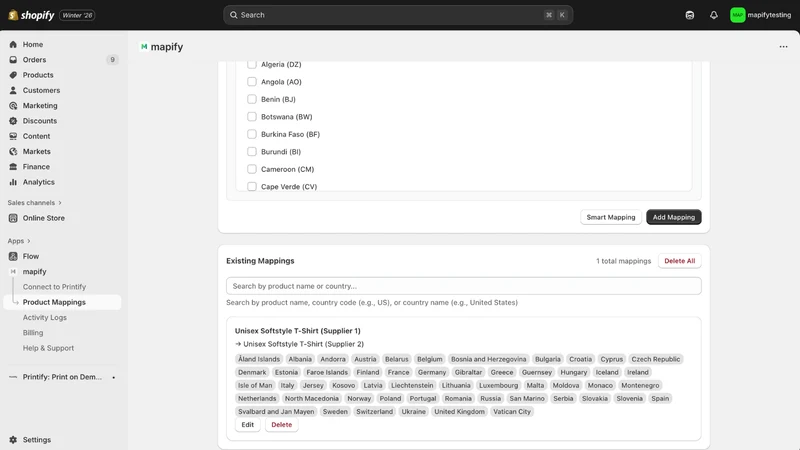
Task: Click Delete All mappings button
Action: tap(680, 261)
